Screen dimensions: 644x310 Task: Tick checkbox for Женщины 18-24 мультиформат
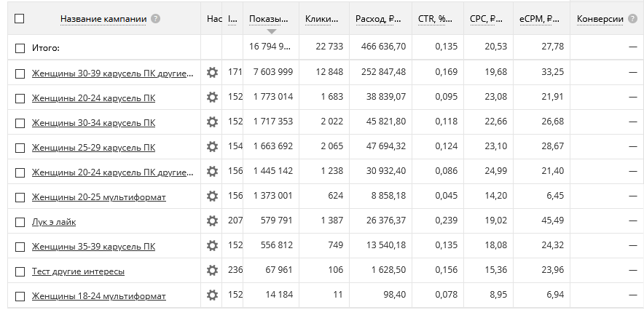click(x=20, y=296)
